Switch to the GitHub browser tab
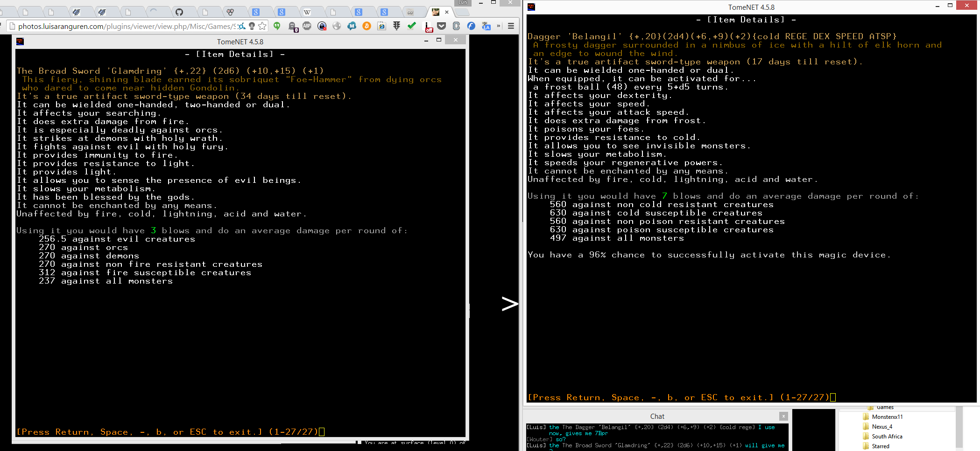This screenshot has height=451, width=980. (179, 12)
